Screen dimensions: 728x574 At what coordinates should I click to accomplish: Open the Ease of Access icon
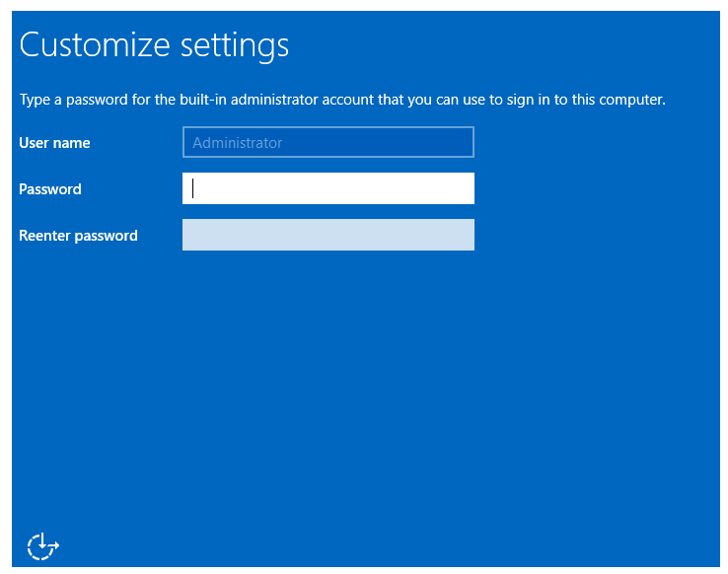coord(42,546)
